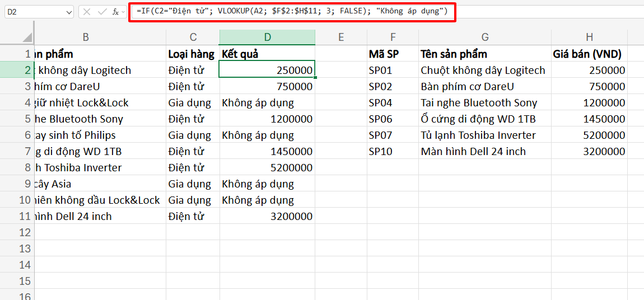Click the Name Box showing D2

point(39,12)
